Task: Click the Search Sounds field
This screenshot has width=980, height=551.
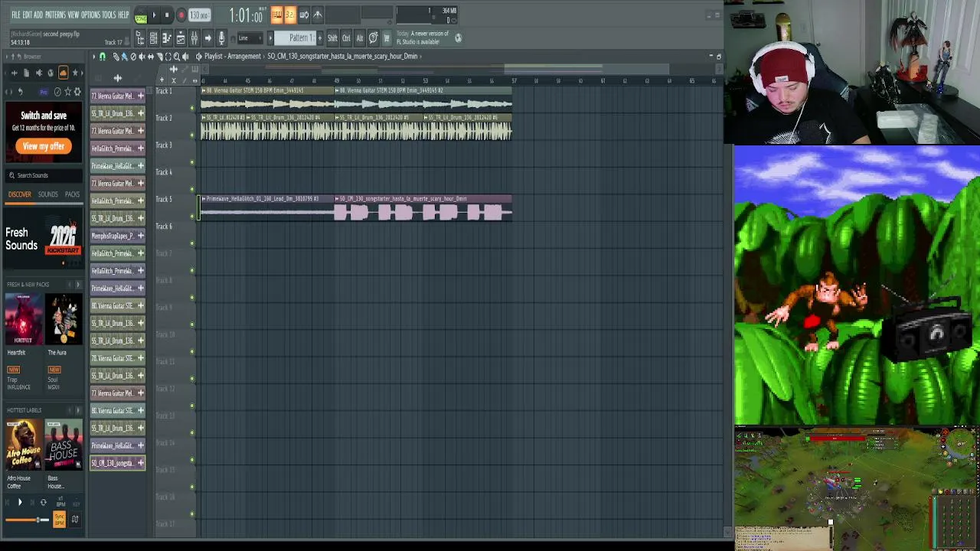Action: 44,175
